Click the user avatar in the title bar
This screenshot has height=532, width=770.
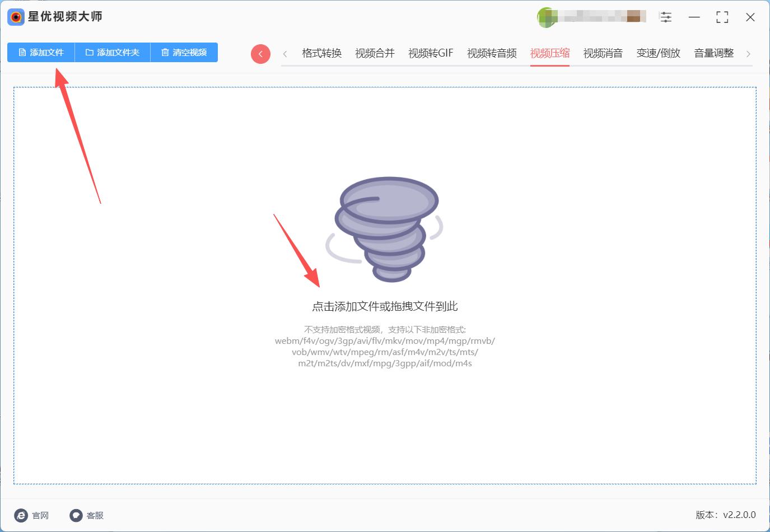coord(546,17)
